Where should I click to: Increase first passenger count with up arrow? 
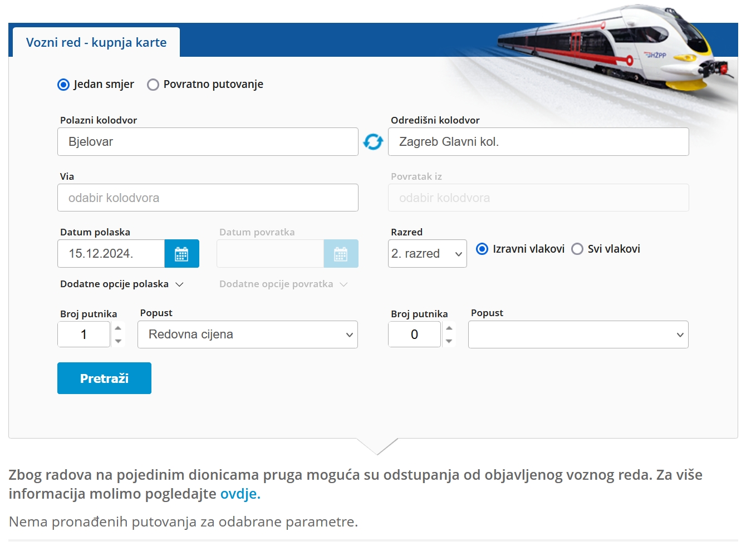[x=118, y=328]
